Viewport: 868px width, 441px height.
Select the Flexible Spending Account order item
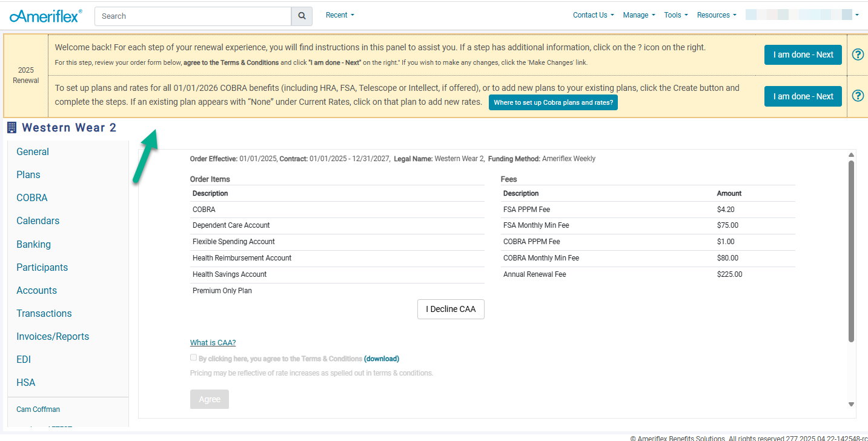[337, 242]
